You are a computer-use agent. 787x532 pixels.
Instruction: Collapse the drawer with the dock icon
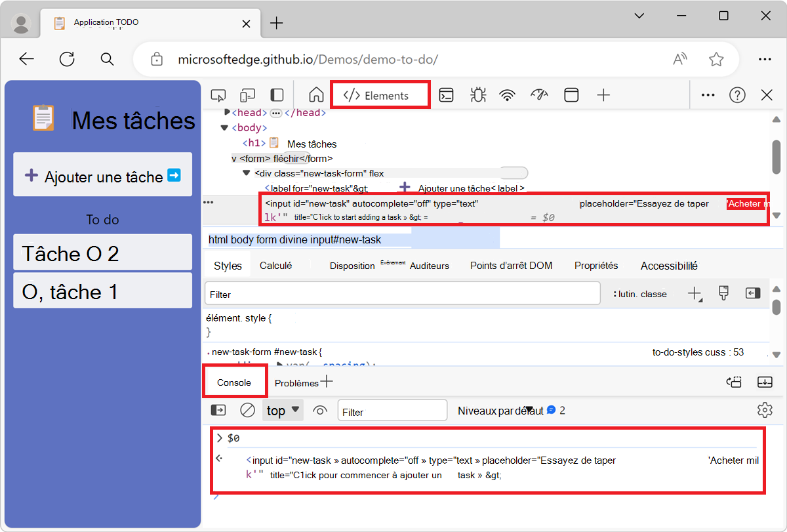tap(765, 382)
